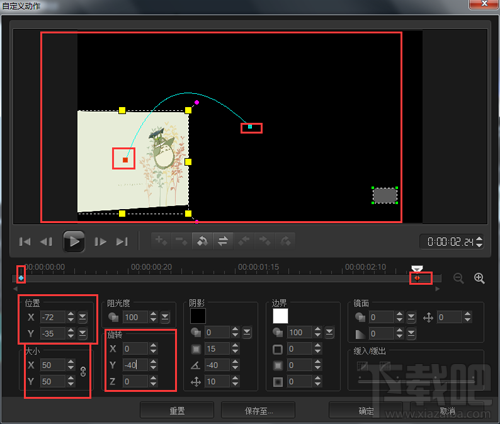Click the move keyframe left icon
The width and height of the screenshot is (500, 424).
click(x=244, y=241)
